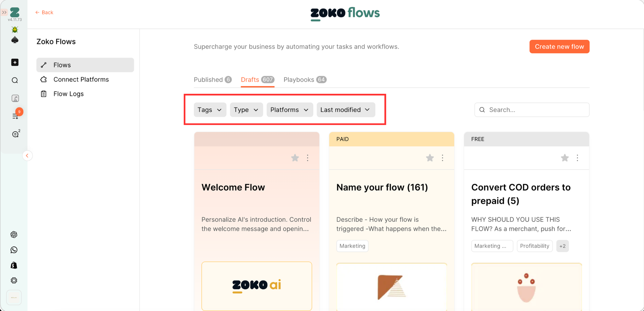Screen dimensions: 644x311
Task: Expand the +2 more tags chip
Action: [562, 246]
